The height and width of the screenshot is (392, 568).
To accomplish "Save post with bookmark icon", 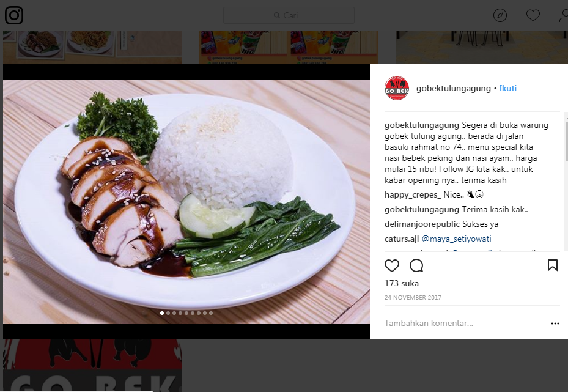I will pyautogui.click(x=553, y=265).
